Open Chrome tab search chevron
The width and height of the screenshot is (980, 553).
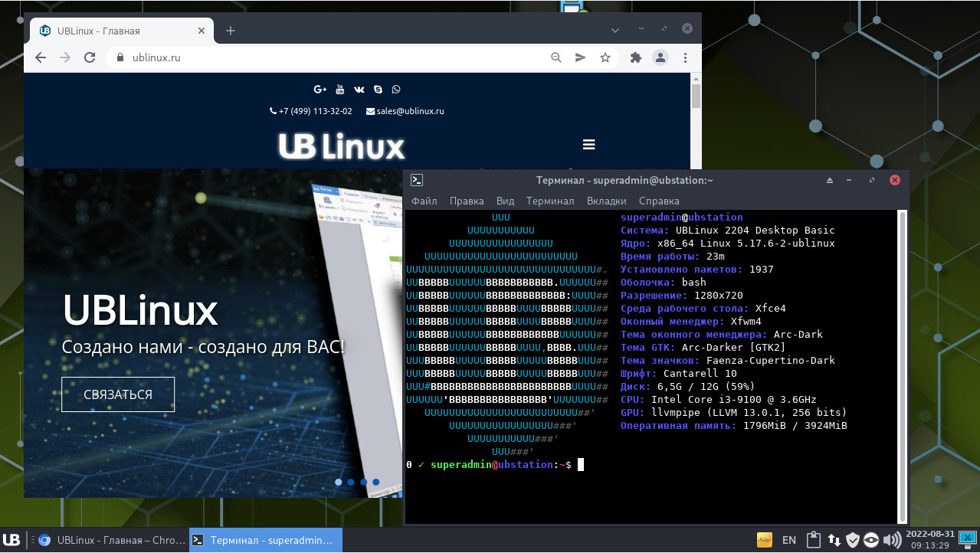615,30
